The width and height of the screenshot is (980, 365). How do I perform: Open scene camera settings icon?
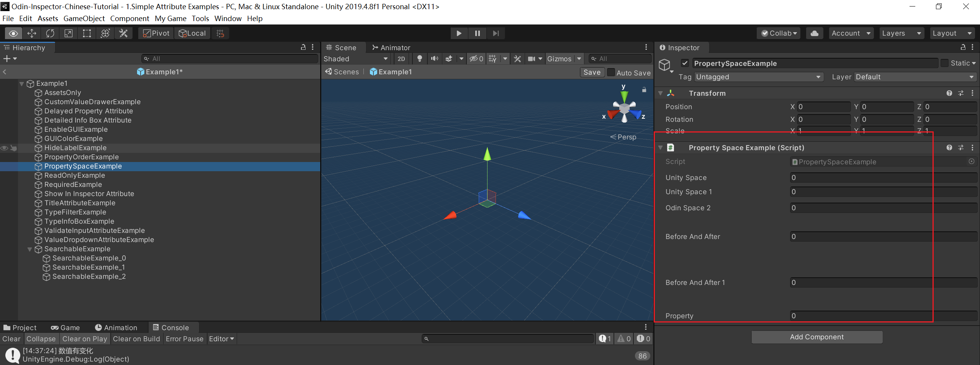532,59
